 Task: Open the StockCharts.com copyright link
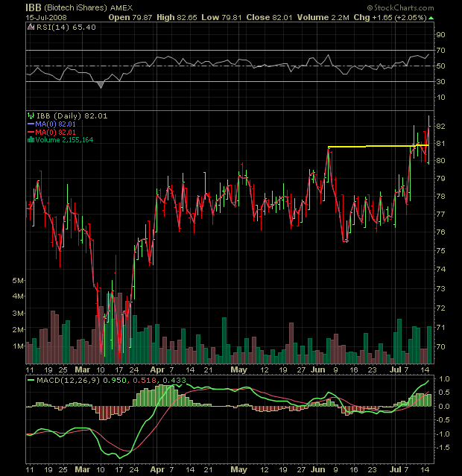401,7
